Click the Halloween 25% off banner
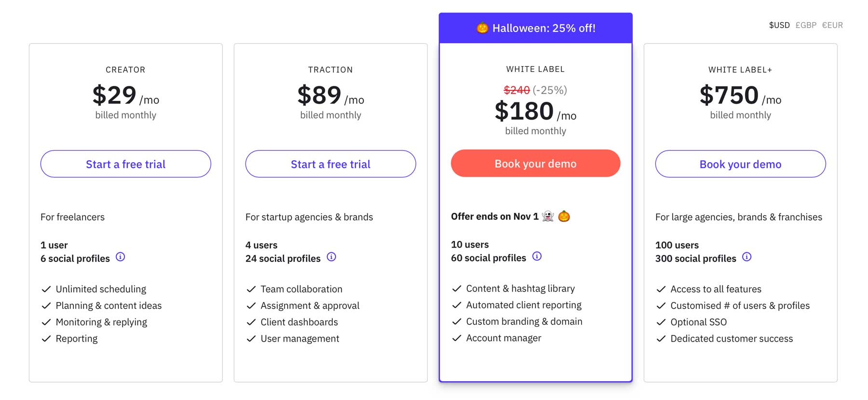 (x=535, y=28)
